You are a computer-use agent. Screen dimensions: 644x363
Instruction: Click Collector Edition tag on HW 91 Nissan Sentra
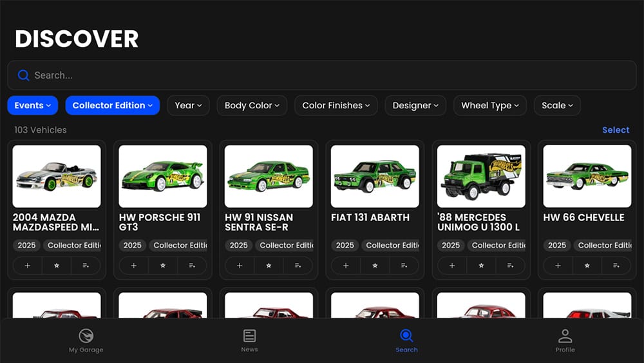click(284, 246)
